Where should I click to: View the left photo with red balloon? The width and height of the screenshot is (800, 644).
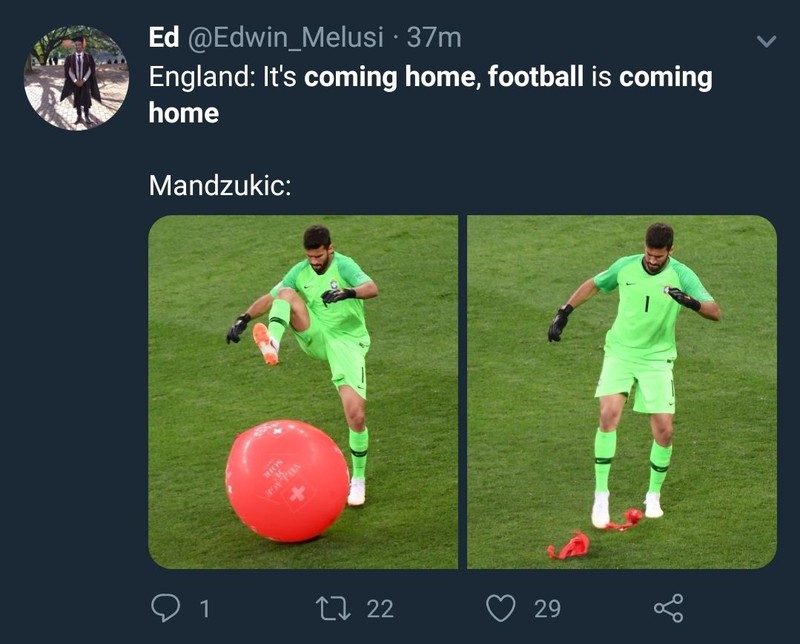(303, 392)
